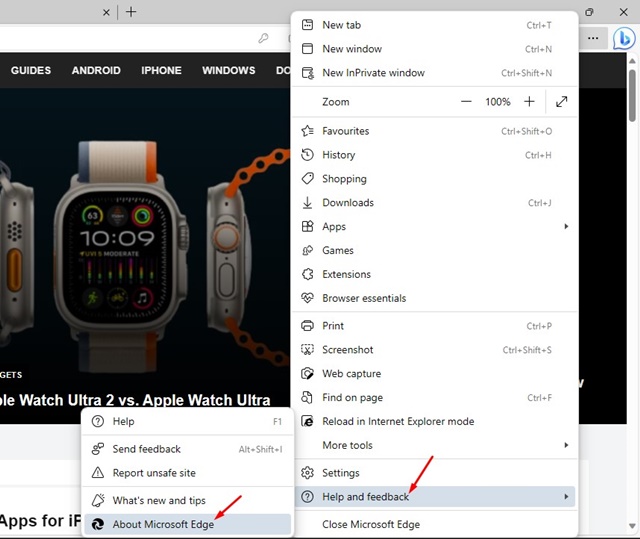Image resolution: width=640 pixels, height=539 pixels.
Task: Open Settings from the menu
Action: tap(435, 473)
